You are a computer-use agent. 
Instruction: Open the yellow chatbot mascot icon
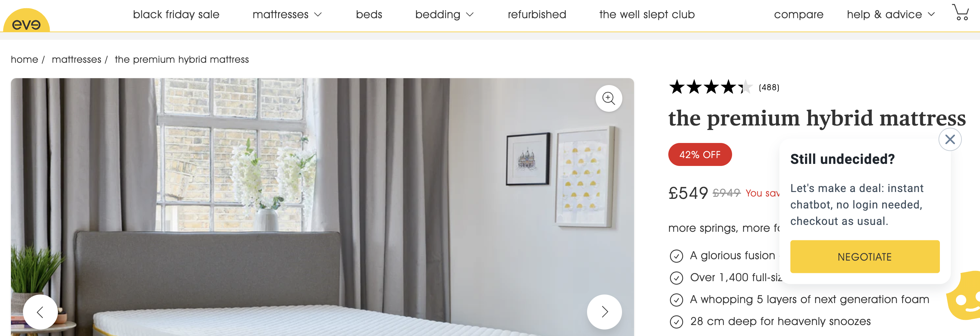click(x=964, y=296)
